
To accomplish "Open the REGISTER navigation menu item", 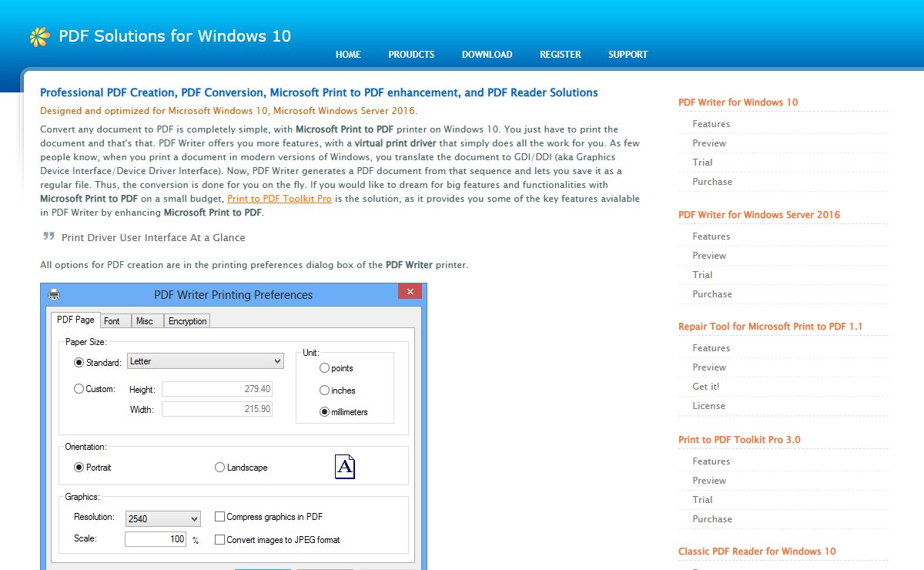I will pyautogui.click(x=561, y=55).
